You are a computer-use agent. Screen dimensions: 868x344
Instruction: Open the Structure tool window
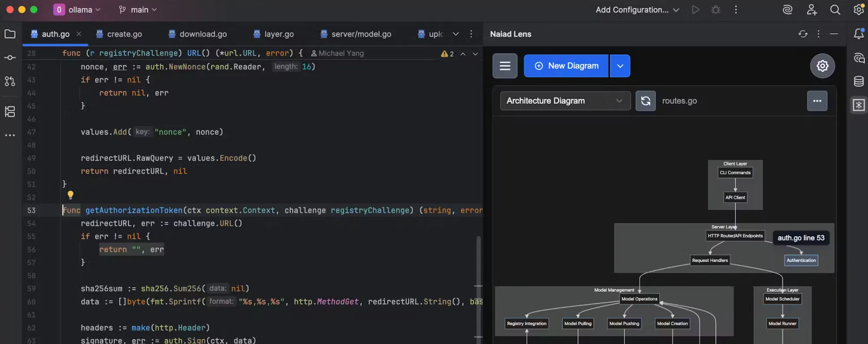tap(10, 111)
